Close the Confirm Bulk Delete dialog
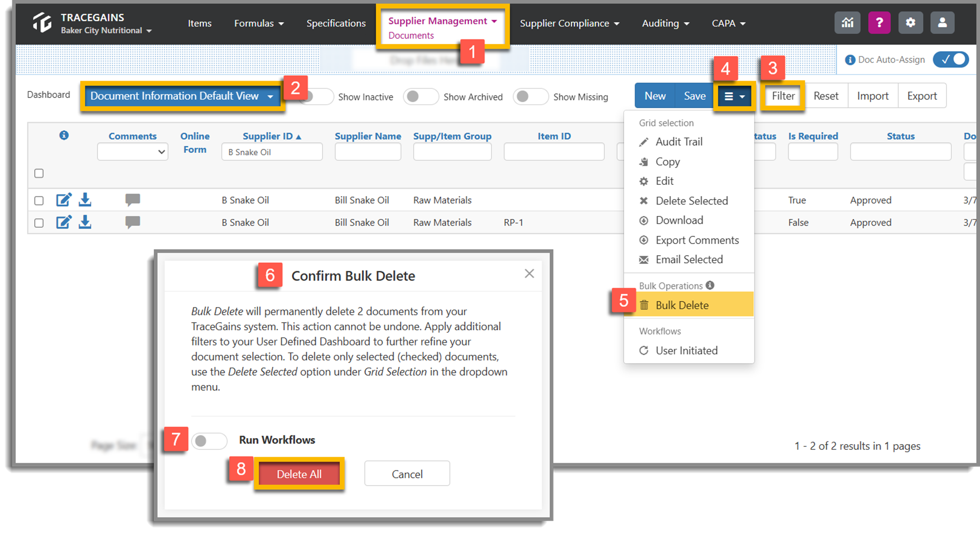 pyautogui.click(x=529, y=274)
